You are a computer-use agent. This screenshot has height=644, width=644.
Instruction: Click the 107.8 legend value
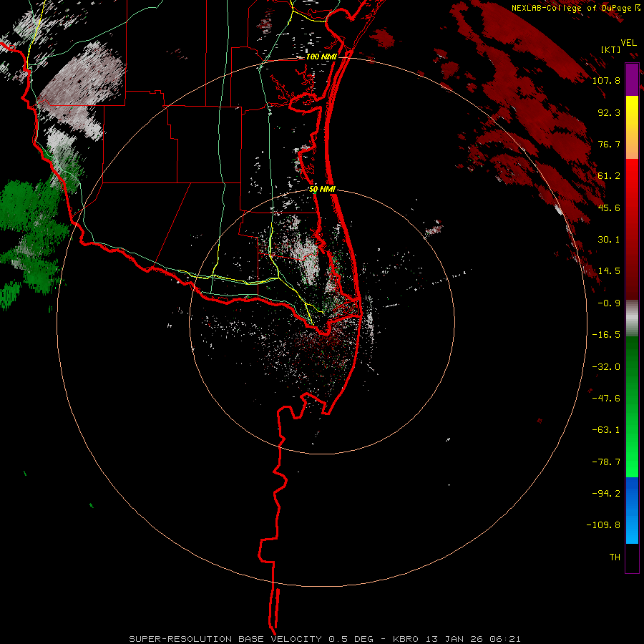click(606, 80)
